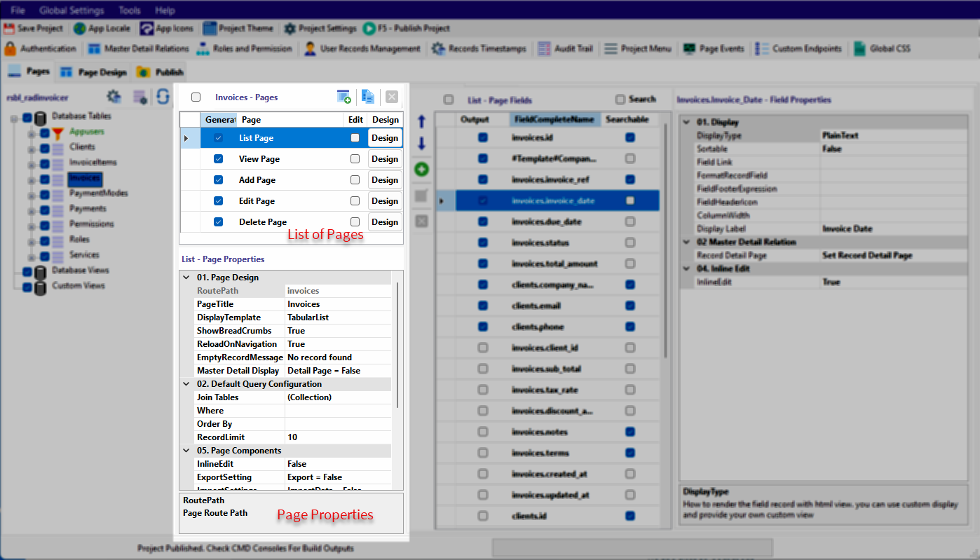Open Global CSS
The width and height of the screenshot is (980, 560).
tap(882, 49)
